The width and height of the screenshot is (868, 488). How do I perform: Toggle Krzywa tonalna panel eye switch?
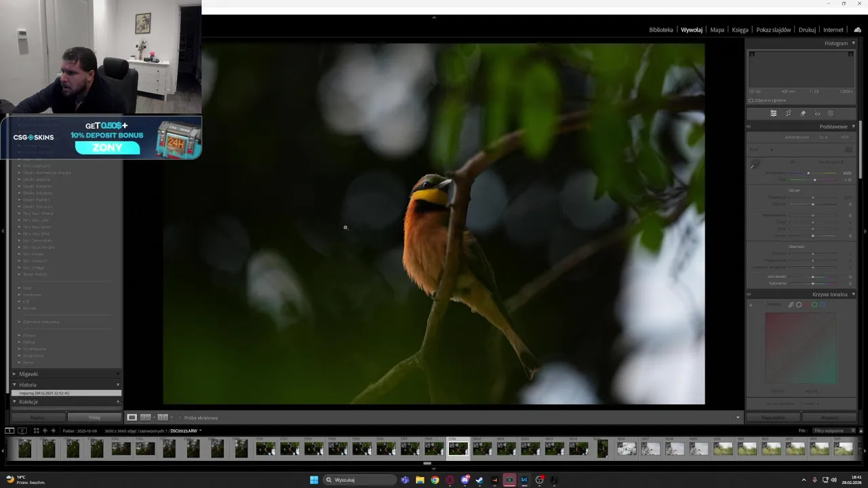(x=749, y=294)
